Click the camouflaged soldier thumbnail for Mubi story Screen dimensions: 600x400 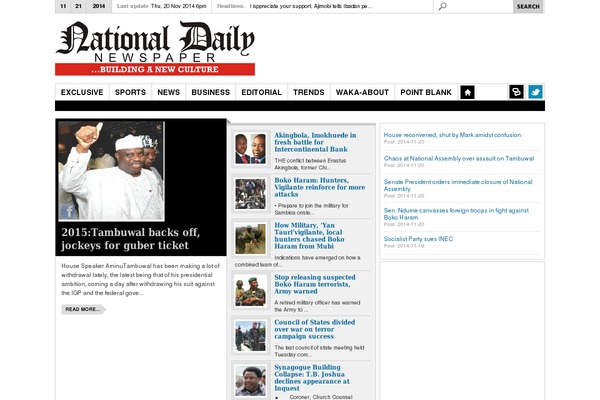pos(250,239)
